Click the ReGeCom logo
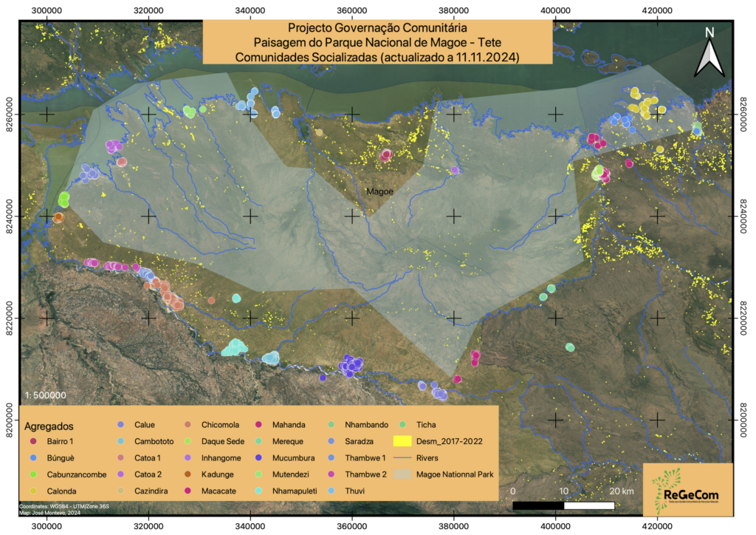 687,490
